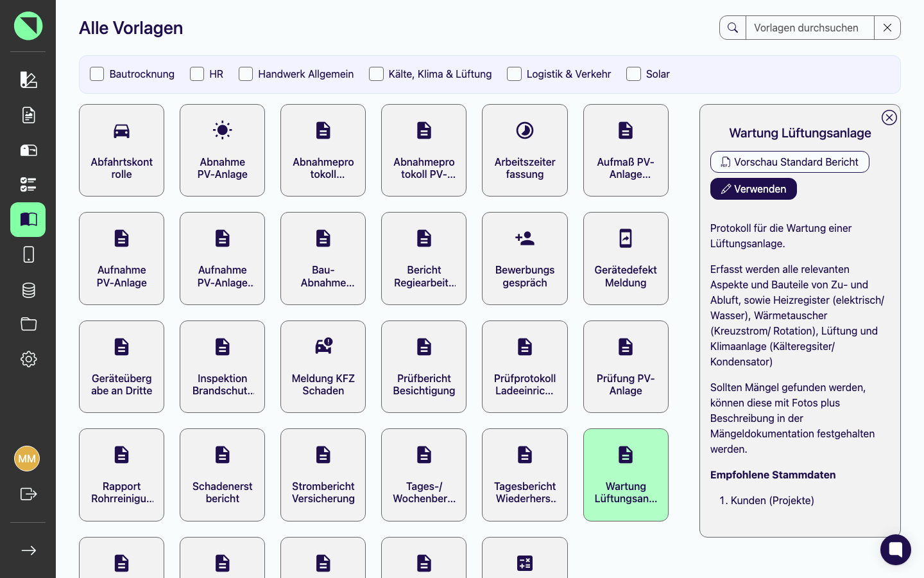
Task: Open the wallet sidebar icon
Action: point(28,150)
